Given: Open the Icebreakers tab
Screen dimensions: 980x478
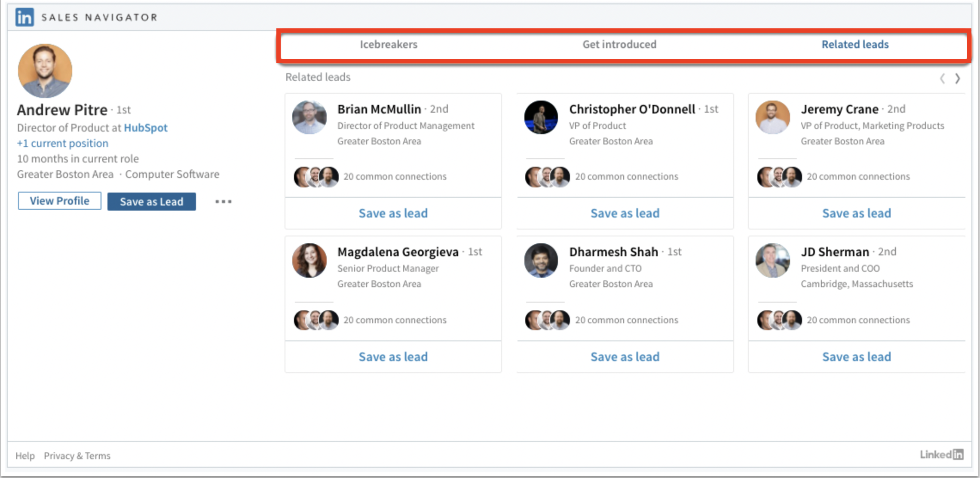Looking at the screenshot, I should click(x=389, y=44).
